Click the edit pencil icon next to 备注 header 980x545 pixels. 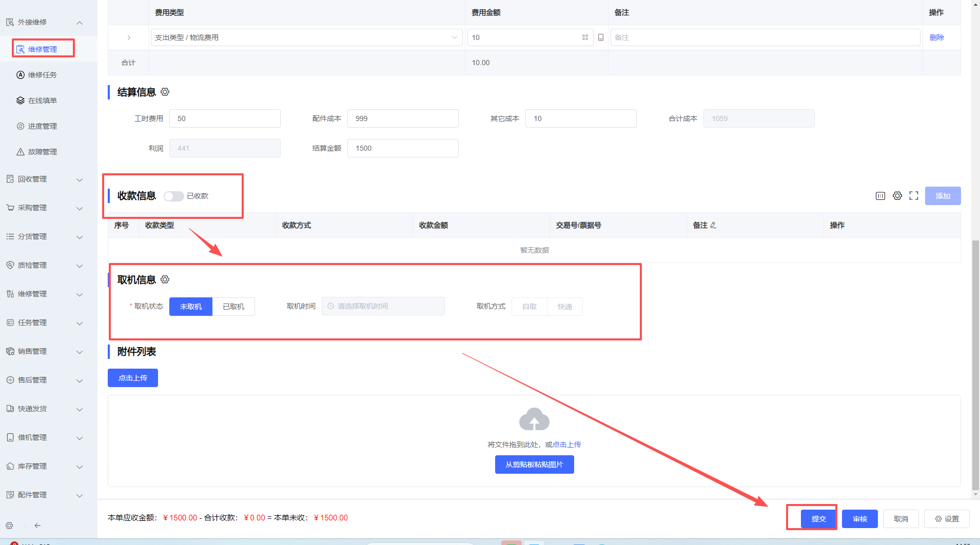pos(713,226)
